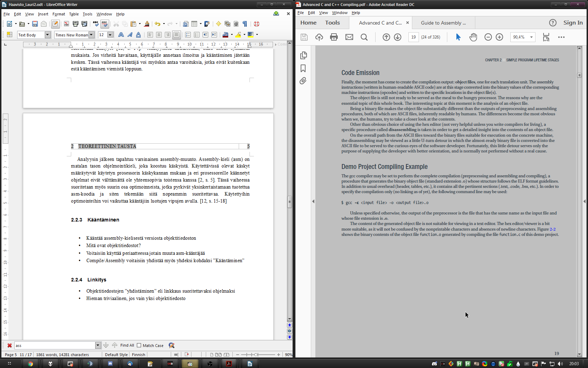Click Sign In in Acrobat
The image size is (588, 368).
pos(573,23)
